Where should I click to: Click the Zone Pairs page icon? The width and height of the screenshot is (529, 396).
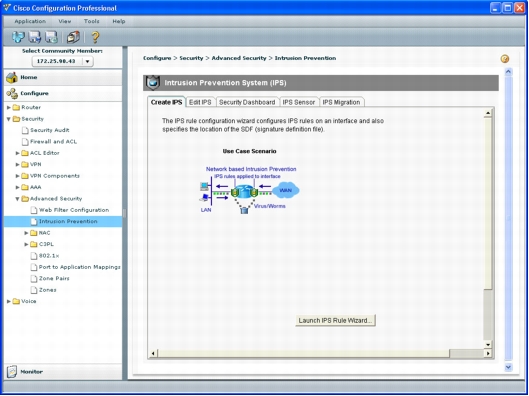[34, 279]
